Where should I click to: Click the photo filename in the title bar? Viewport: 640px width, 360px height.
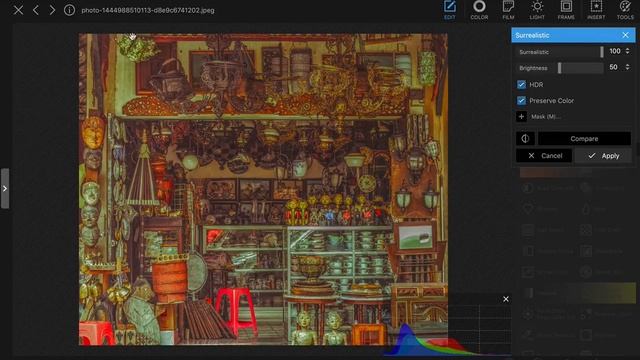click(148, 11)
